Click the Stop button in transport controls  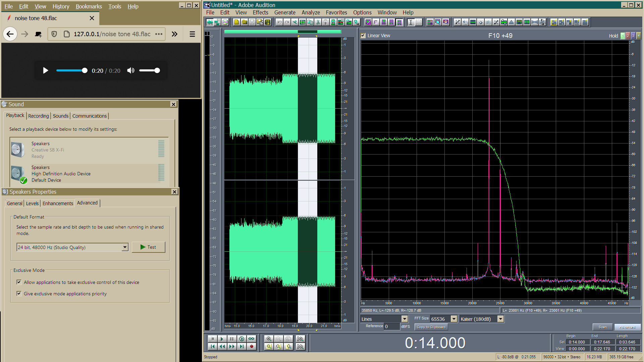(x=213, y=339)
